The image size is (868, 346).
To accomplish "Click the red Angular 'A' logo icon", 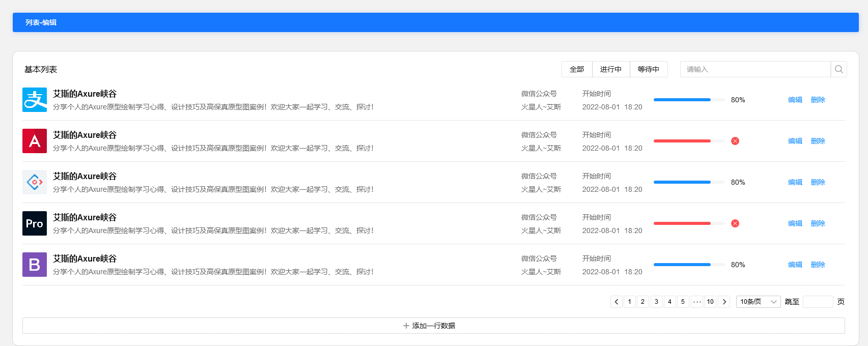I will (x=35, y=141).
